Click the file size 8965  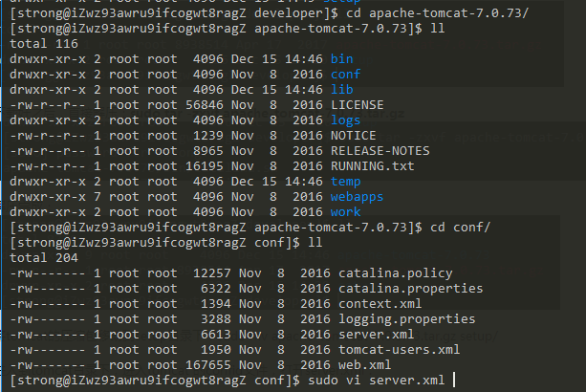click(x=208, y=151)
